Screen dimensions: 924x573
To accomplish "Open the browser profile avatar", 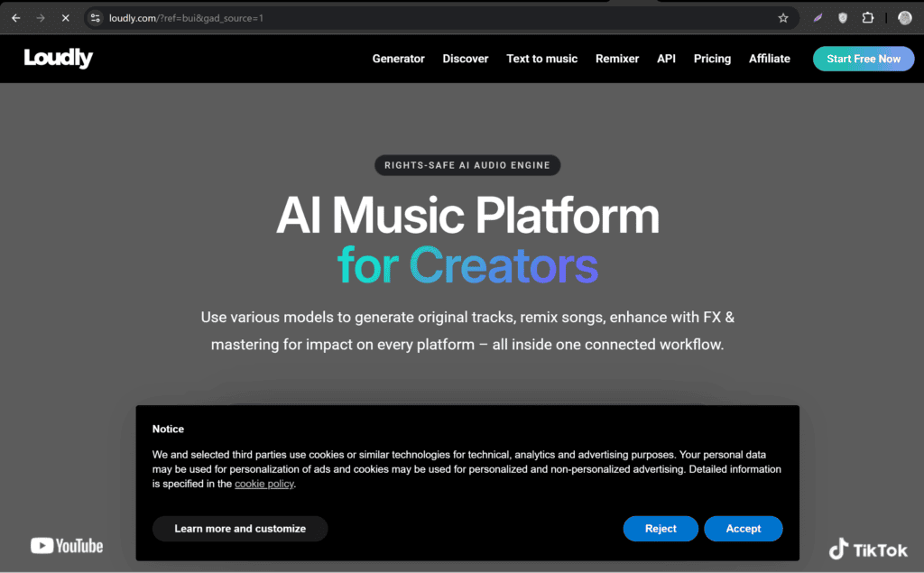I will point(905,18).
